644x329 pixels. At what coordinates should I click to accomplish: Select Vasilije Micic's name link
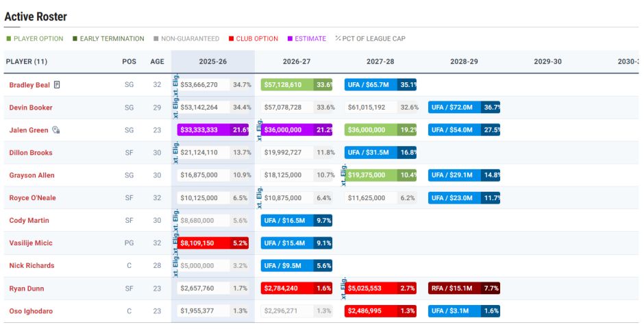point(31,243)
